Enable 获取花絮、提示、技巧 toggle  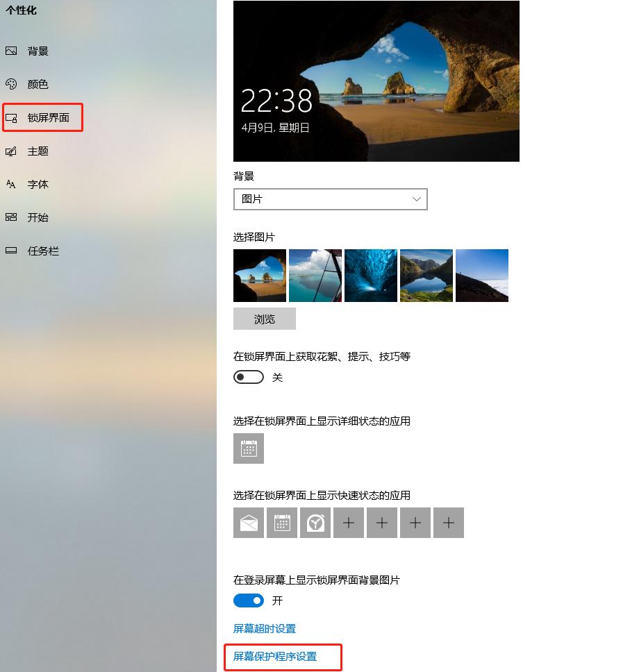[x=248, y=377]
